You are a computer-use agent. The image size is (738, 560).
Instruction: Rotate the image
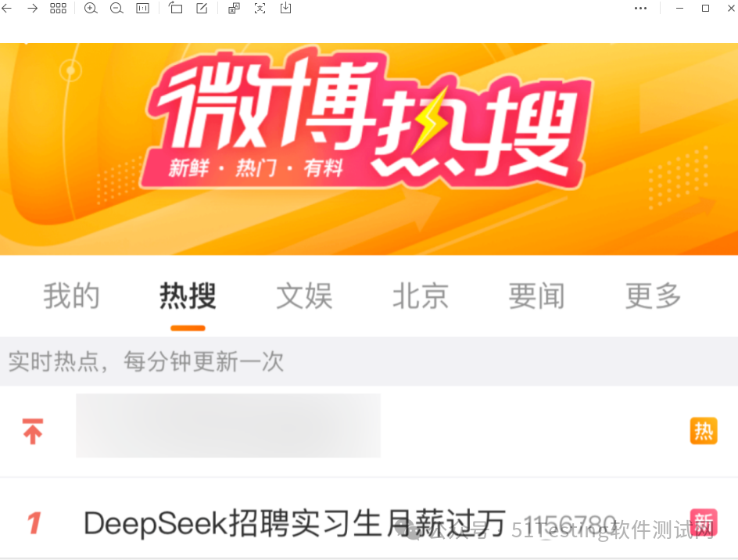pos(176,8)
